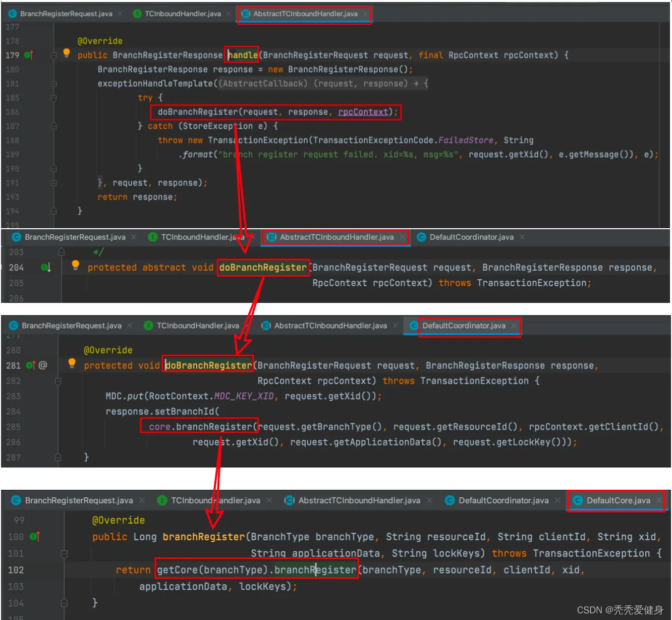Click the FailedStore constant on line 188
This screenshot has width=672, height=620.
click(466, 140)
